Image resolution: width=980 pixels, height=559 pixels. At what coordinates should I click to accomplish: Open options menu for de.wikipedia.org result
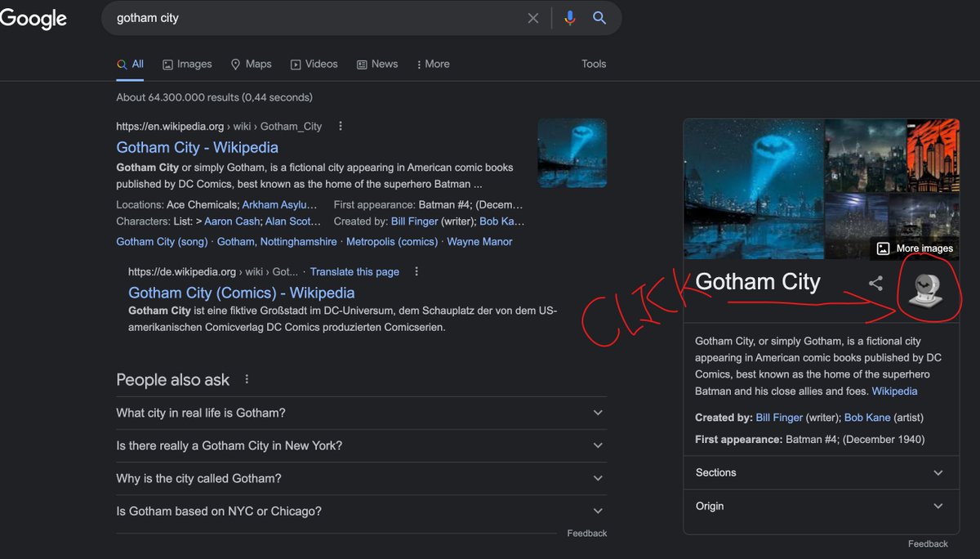(x=416, y=271)
